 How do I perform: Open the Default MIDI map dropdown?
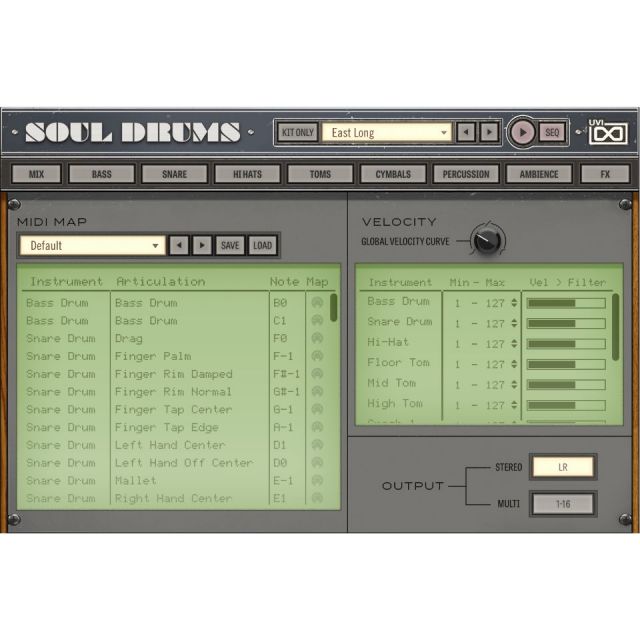pyautogui.click(x=93, y=246)
